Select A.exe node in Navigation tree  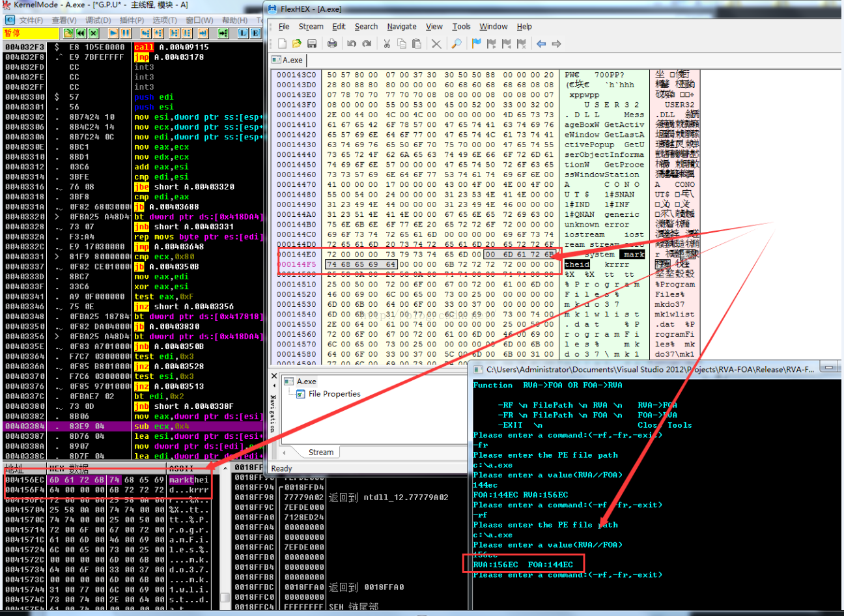click(x=306, y=382)
